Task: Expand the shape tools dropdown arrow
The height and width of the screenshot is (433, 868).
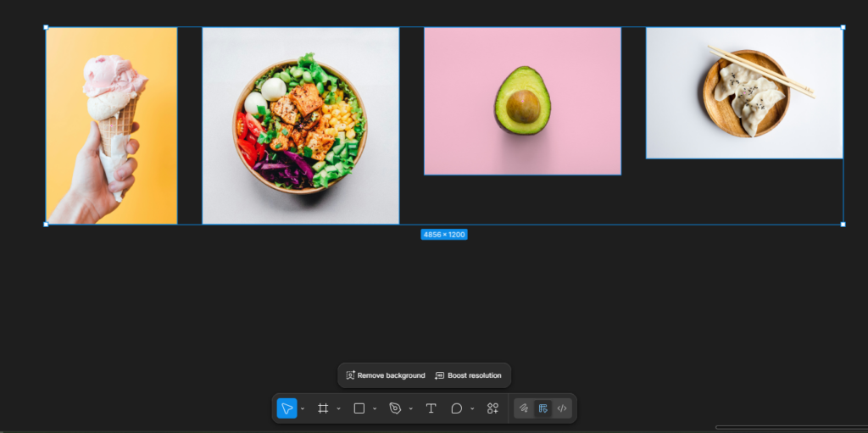Action: click(375, 408)
